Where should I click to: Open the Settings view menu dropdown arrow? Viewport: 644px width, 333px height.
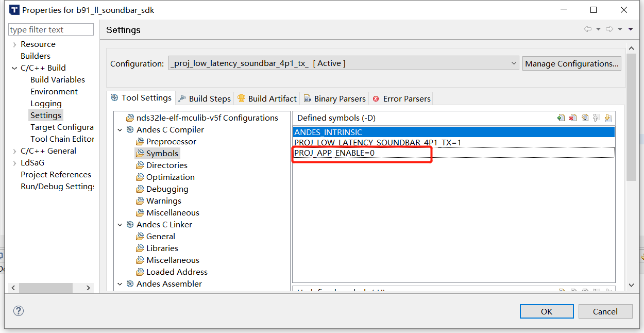631,29
